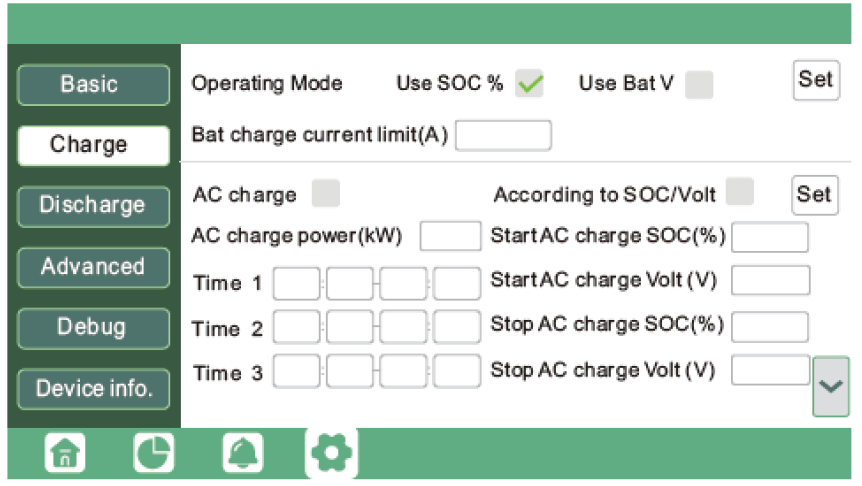The width and height of the screenshot is (862, 486).
Task: Select the settings gear icon
Action: 330,454
